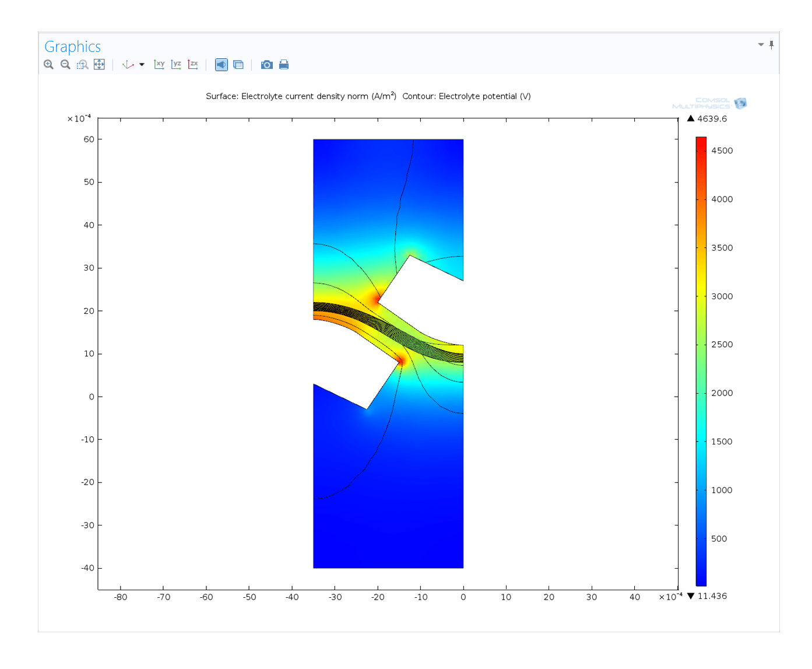Pin the Graphics window open
The image size is (812, 669).
(x=771, y=44)
